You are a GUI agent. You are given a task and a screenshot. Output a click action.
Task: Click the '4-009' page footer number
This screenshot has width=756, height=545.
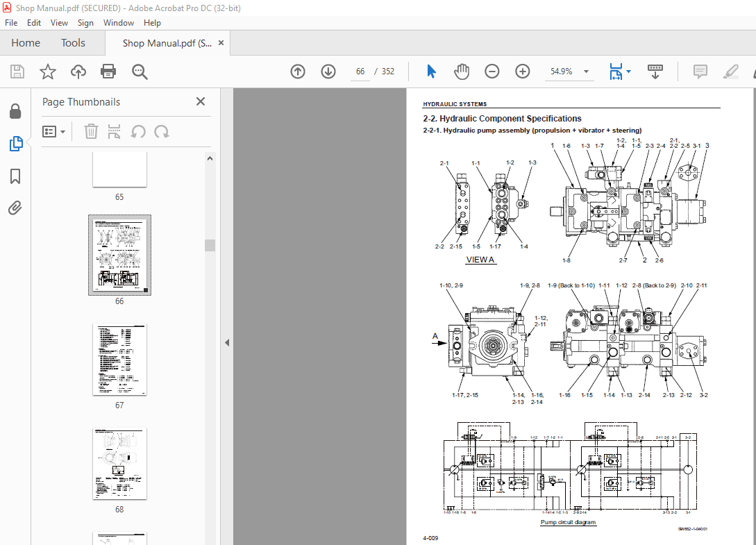(430, 538)
